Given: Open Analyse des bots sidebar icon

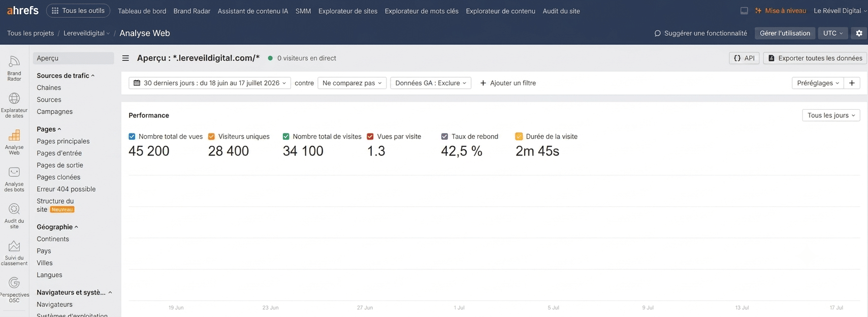Looking at the screenshot, I should point(14,179).
